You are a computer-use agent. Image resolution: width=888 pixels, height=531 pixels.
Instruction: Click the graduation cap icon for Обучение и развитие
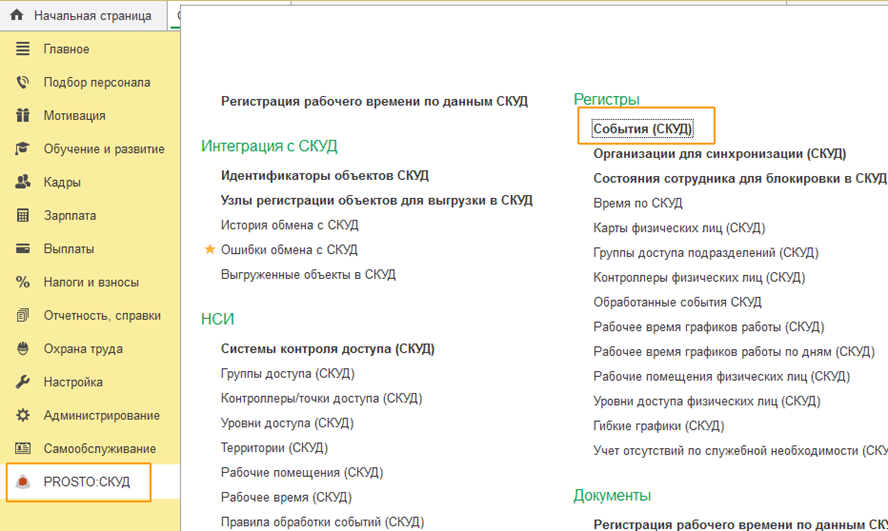point(23,149)
